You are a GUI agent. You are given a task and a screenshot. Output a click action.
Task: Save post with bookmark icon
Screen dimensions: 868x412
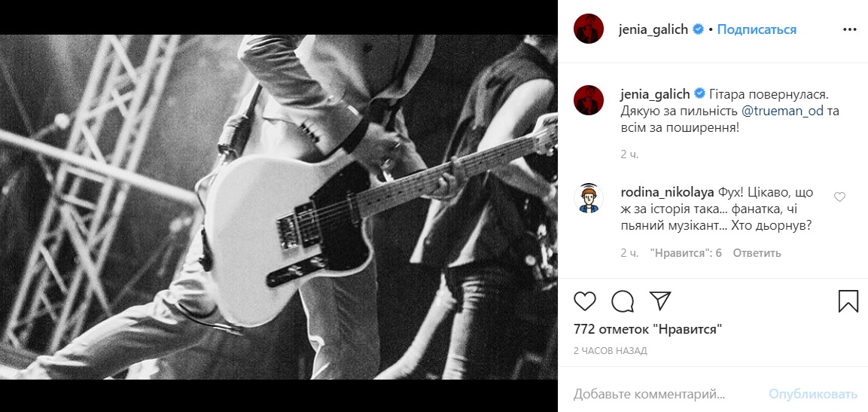[848, 301]
